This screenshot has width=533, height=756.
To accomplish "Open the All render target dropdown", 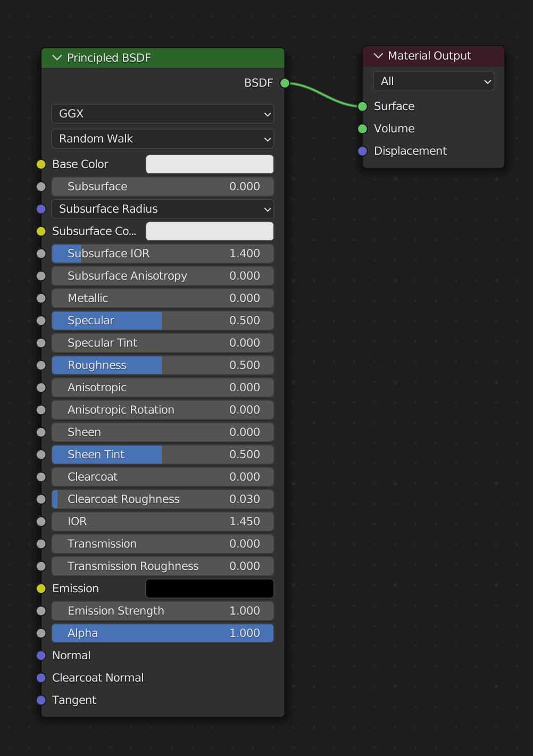I will (434, 81).
